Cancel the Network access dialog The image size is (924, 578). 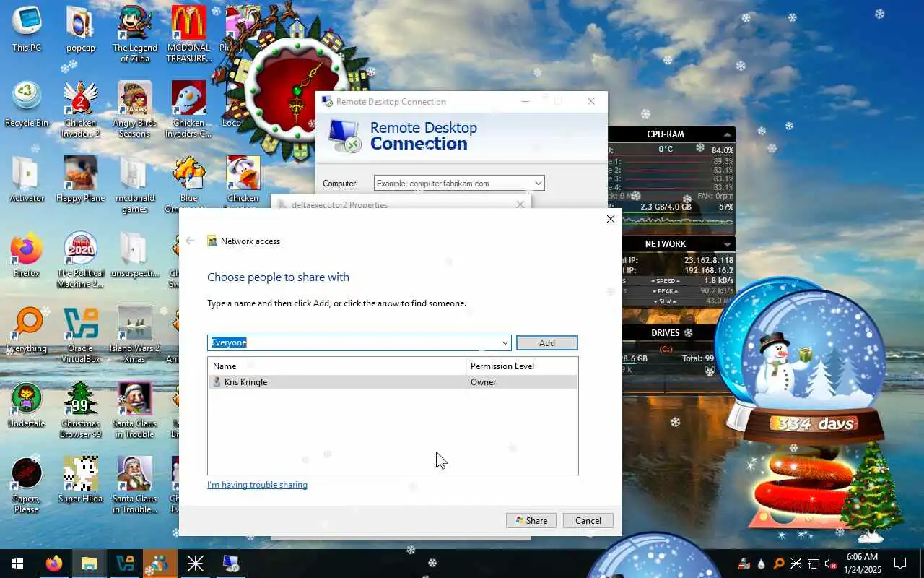pyautogui.click(x=588, y=520)
